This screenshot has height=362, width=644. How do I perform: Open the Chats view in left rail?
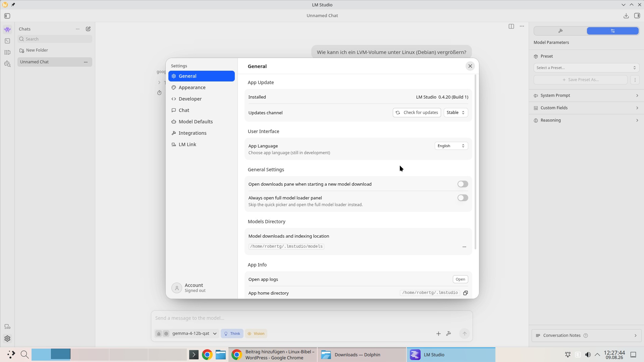pos(7,29)
